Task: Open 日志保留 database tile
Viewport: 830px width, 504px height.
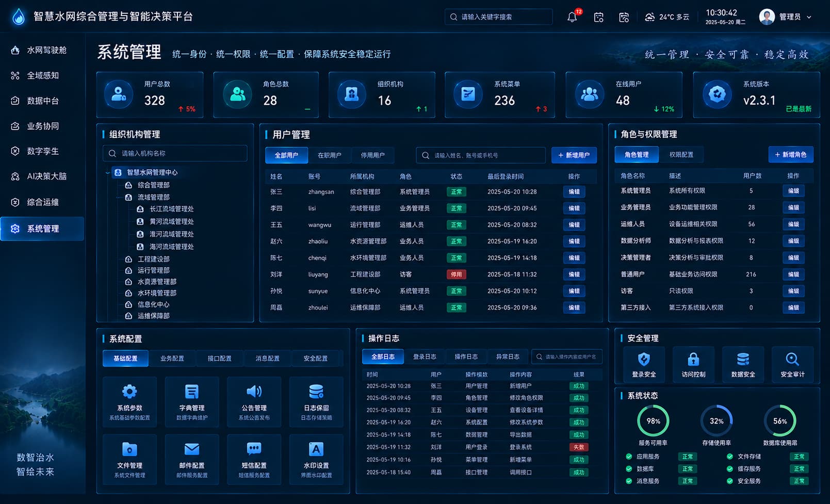Action: [316, 402]
